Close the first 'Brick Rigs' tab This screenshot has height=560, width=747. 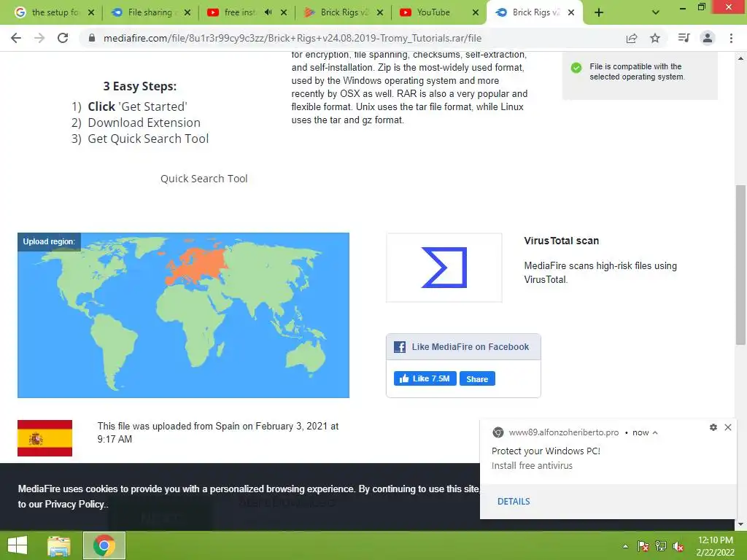pos(379,12)
